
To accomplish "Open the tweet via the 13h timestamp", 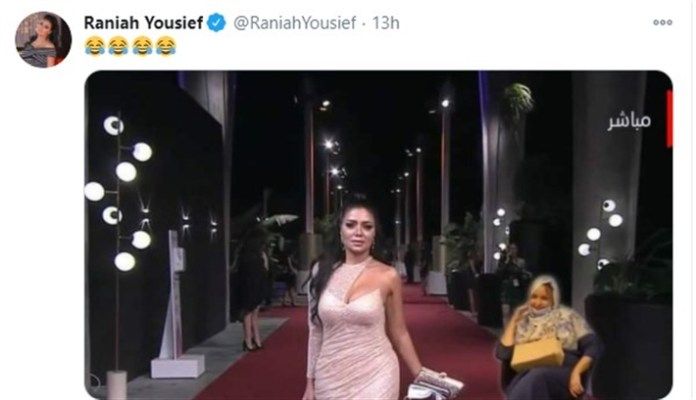I will 386,23.
